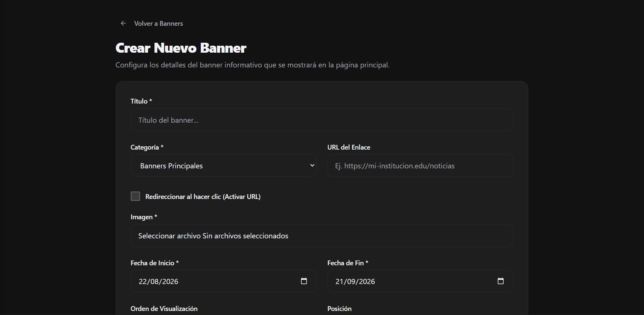Click the Categoría * label
The image size is (644, 315).
[147, 147]
